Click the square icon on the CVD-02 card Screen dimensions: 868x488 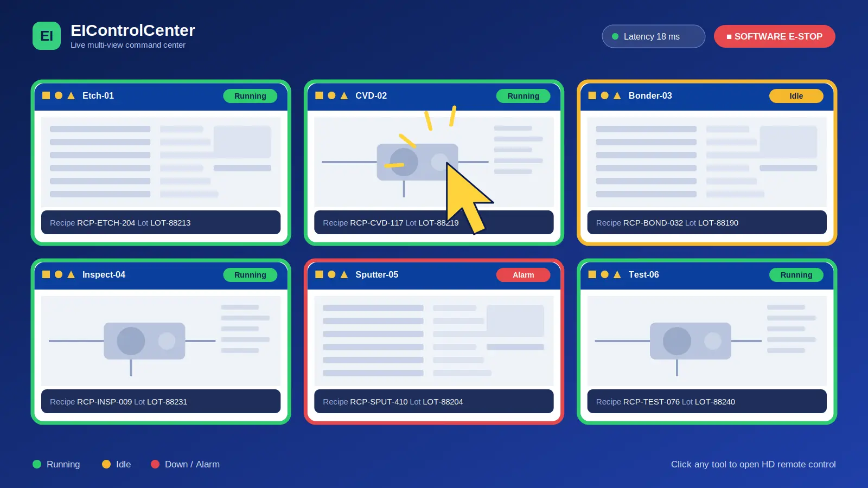(x=319, y=95)
